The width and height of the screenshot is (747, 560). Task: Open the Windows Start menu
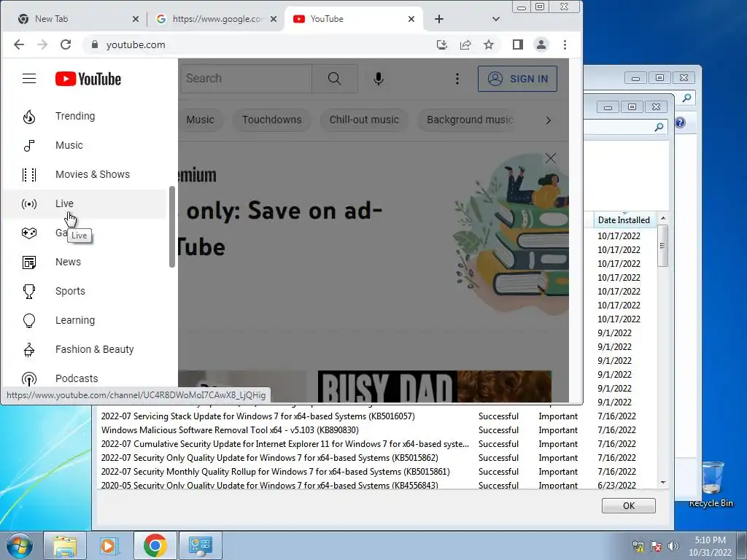19,545
